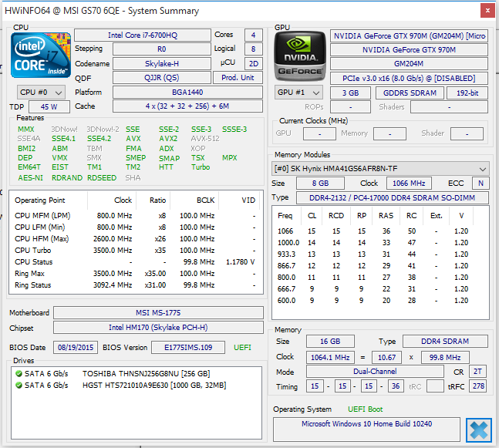Click the green status icon for TOSHIBA drive
Screen dimensions: 499x448
[x=19, y=373]
